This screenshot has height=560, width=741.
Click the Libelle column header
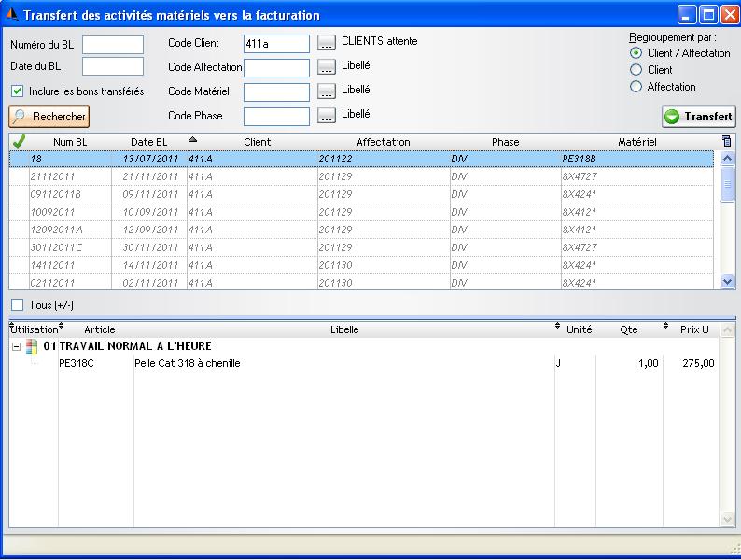pos(344,329)
